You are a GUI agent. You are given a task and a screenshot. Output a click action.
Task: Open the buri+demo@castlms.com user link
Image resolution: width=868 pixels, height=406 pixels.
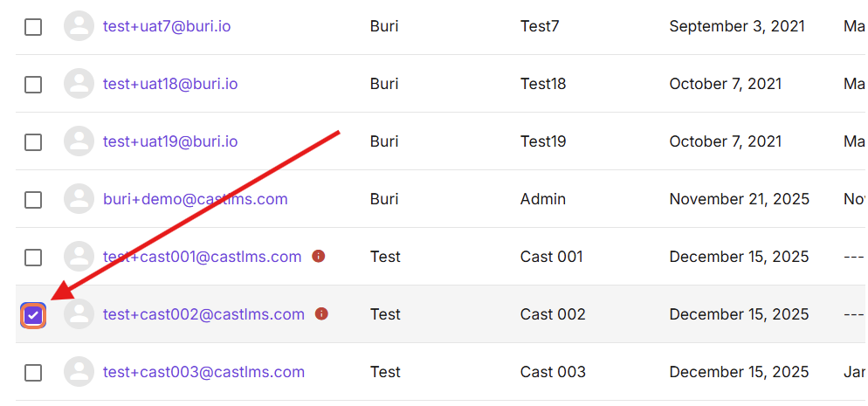point(196,199)
